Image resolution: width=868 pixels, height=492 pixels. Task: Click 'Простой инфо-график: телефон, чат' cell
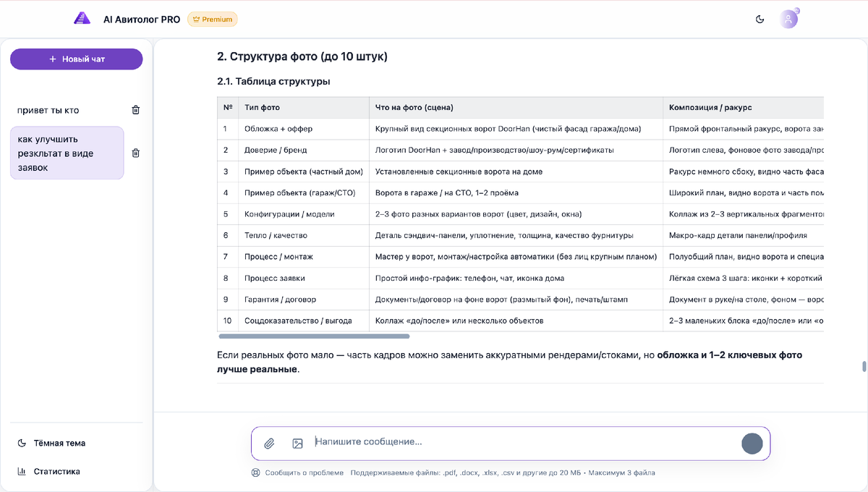pyautogui.click(x=516, y=278)
